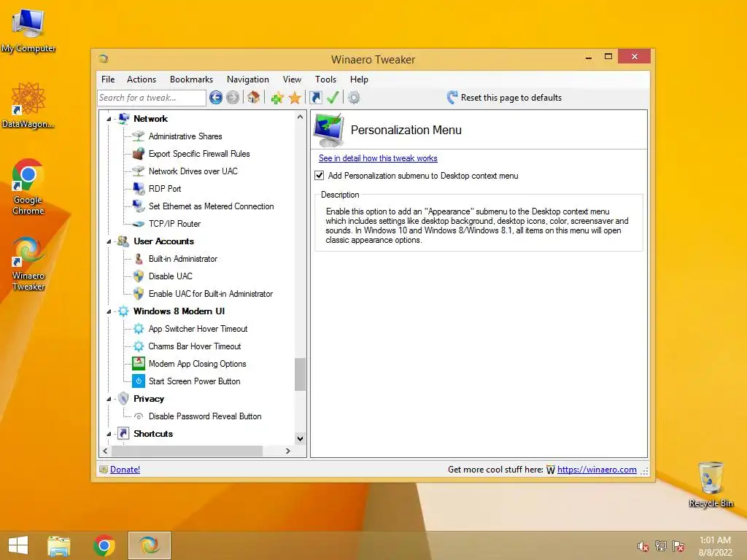Screen dimensions: 747x560
Task: Select Enable UAC for Built-in Administrator
Action: tap(211, 294)
